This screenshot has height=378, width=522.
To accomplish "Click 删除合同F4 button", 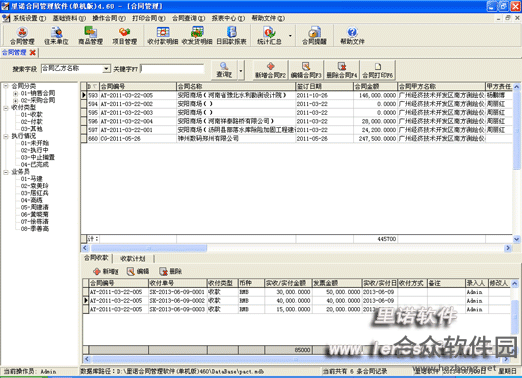I will click(342, 70).
